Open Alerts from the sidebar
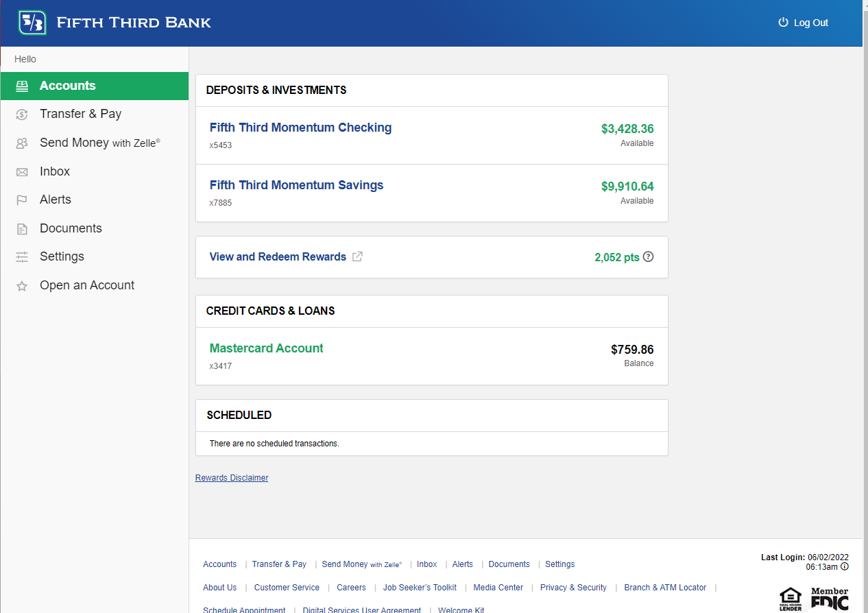868x613 pixels. [x=94, y=200]
